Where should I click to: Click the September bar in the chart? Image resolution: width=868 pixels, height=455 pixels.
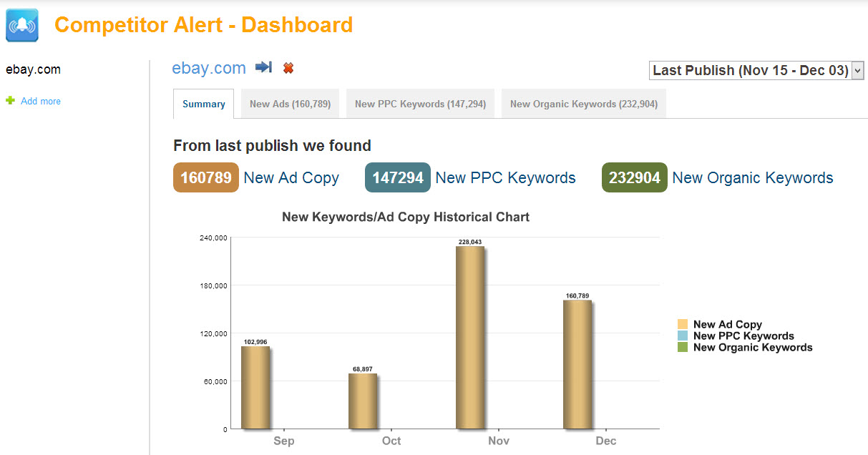click(x=255, y=388)
